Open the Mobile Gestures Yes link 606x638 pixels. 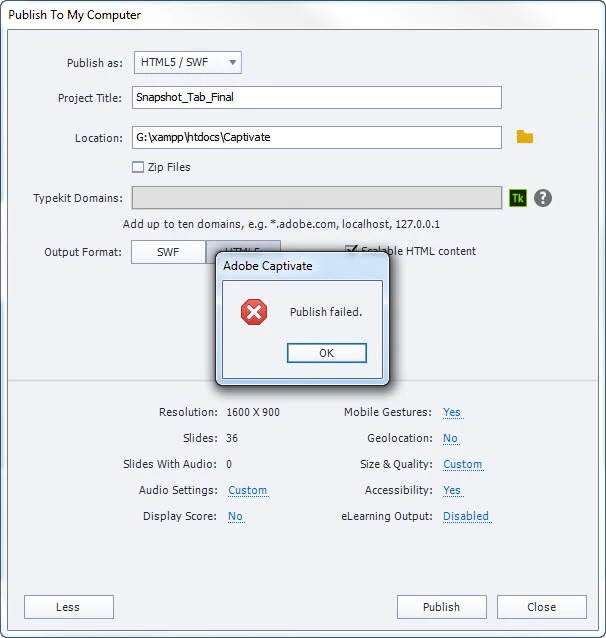pos(452,412)
